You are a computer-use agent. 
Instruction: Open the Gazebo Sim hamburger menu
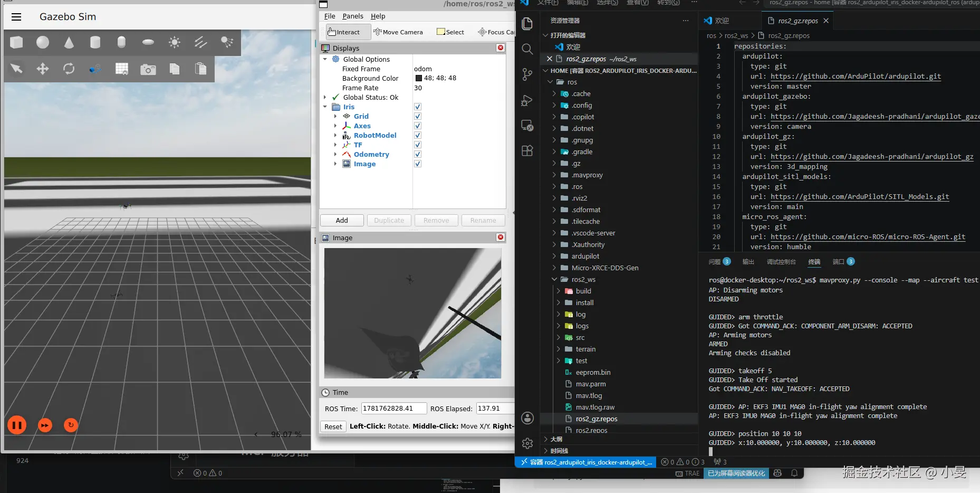(16, 17)
